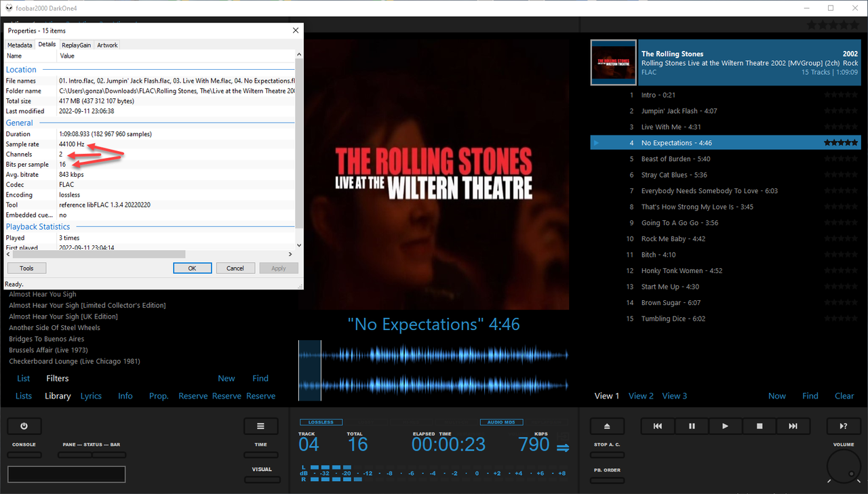Click New in the library panel
868x494 pixels.
pyautogui.click(x=226, y=378)
